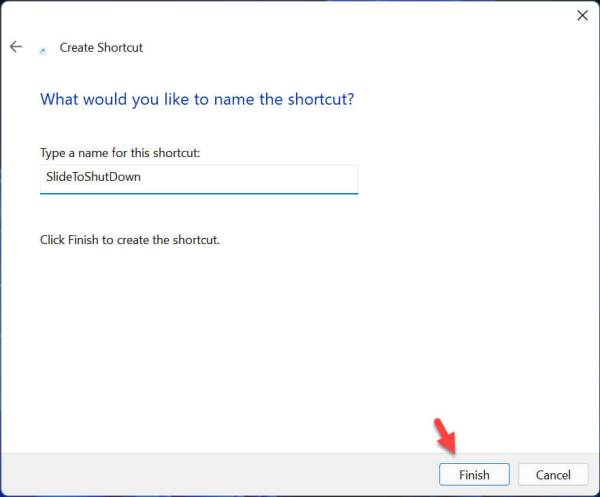Screen dimensions: 600x497
Task: Click the blue underline of the name field
Action: click(x=198, y=193)
